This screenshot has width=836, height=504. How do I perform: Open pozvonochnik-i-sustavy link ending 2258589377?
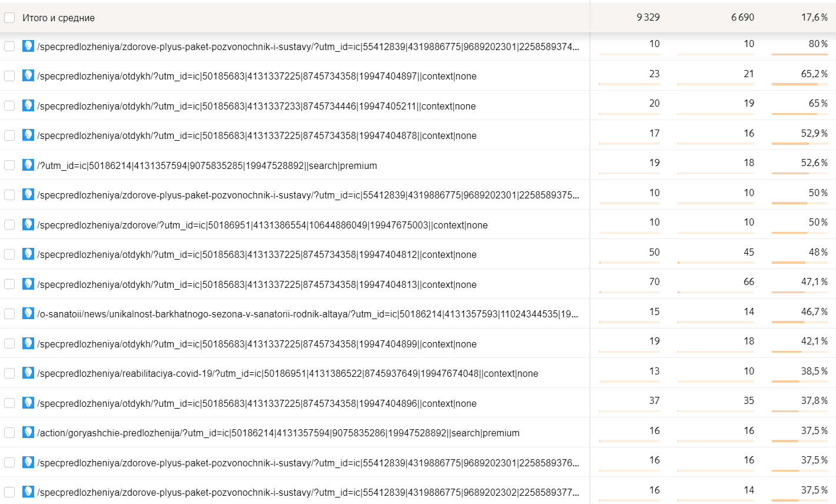(x=307, y=492)
